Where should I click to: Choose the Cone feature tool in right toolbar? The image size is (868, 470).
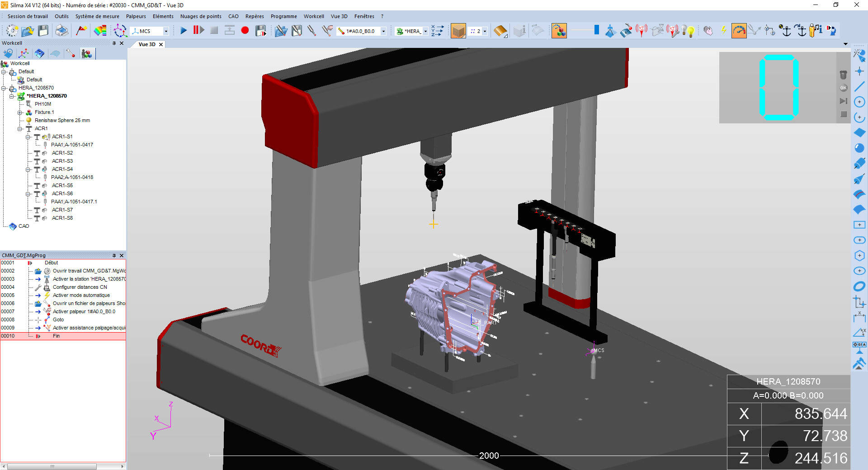859,179
